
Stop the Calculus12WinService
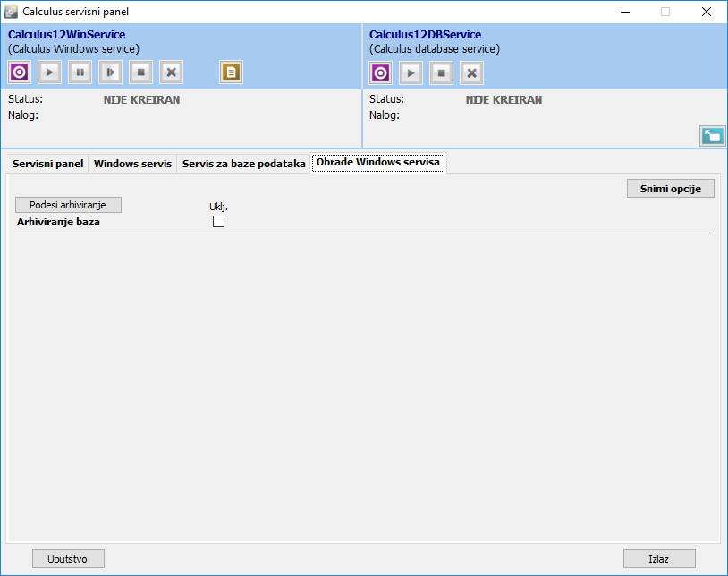[141, 72]
